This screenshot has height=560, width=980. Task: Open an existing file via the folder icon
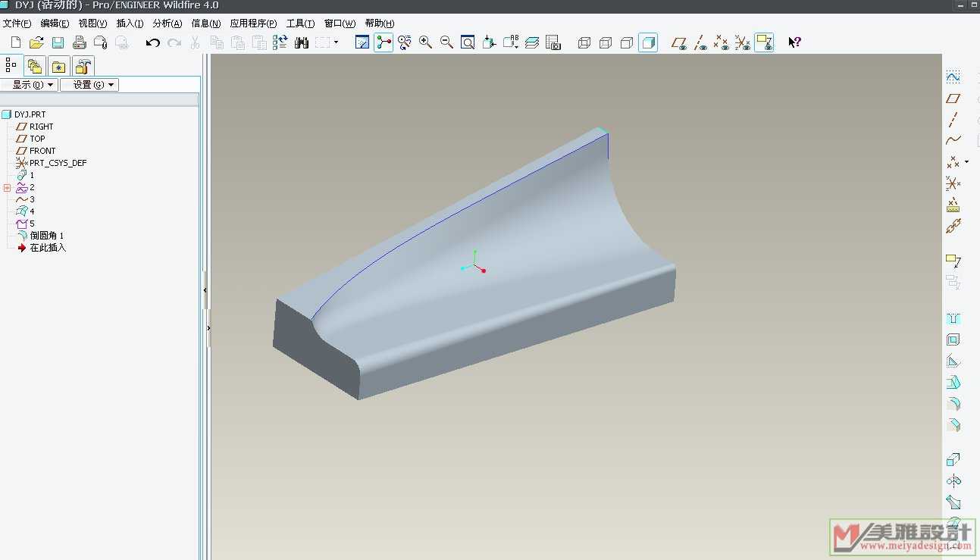coord(36,42)
